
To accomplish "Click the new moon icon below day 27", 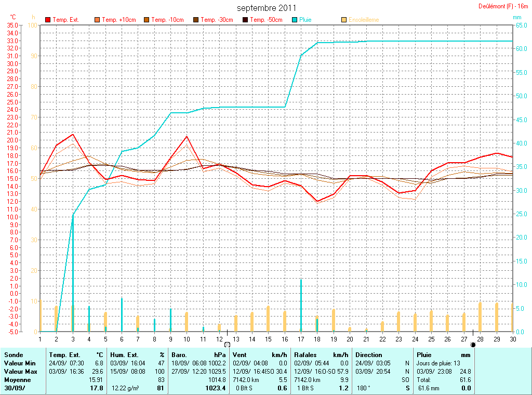I will [473, 345].
